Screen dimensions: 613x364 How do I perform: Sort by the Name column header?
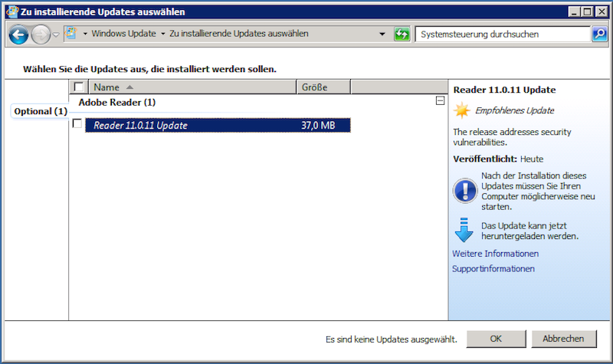point(192,87)
